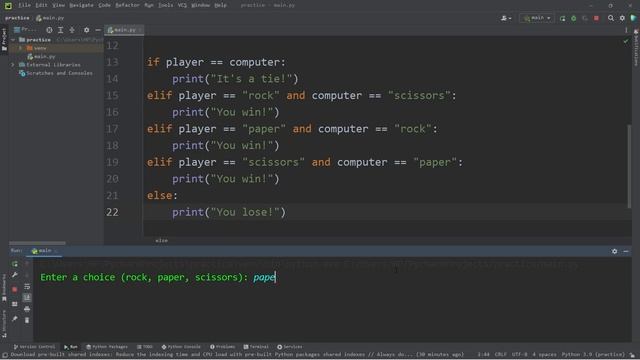The height and width of the screenshot is (360, 640).
Task: Open the Refactor menu
Action: click(127, 5)
